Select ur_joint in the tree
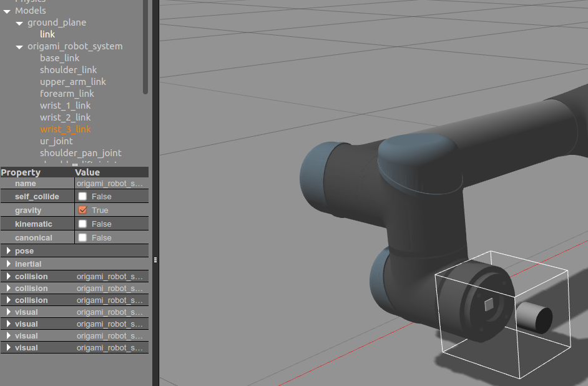This screenshot has height=386, width=588. [57, 141]
